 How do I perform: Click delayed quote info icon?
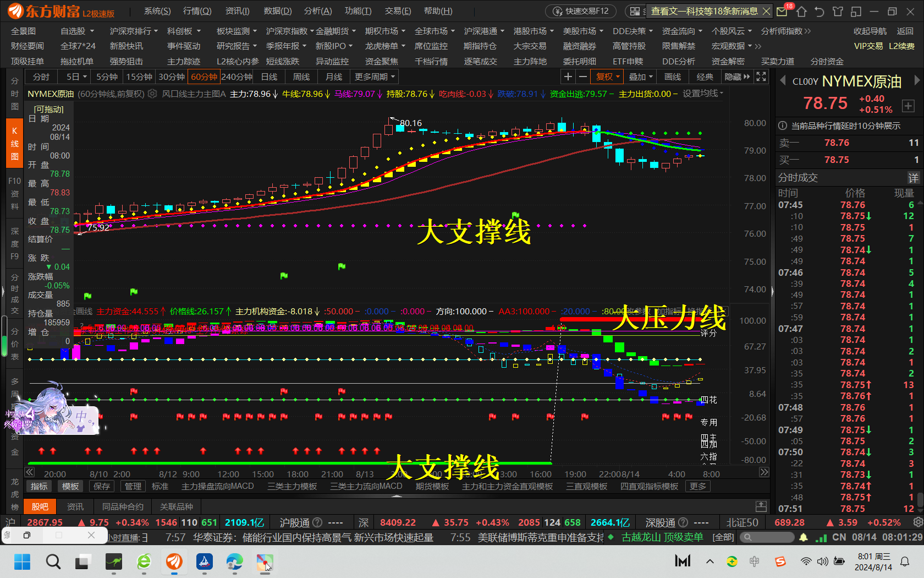[783, 126]
